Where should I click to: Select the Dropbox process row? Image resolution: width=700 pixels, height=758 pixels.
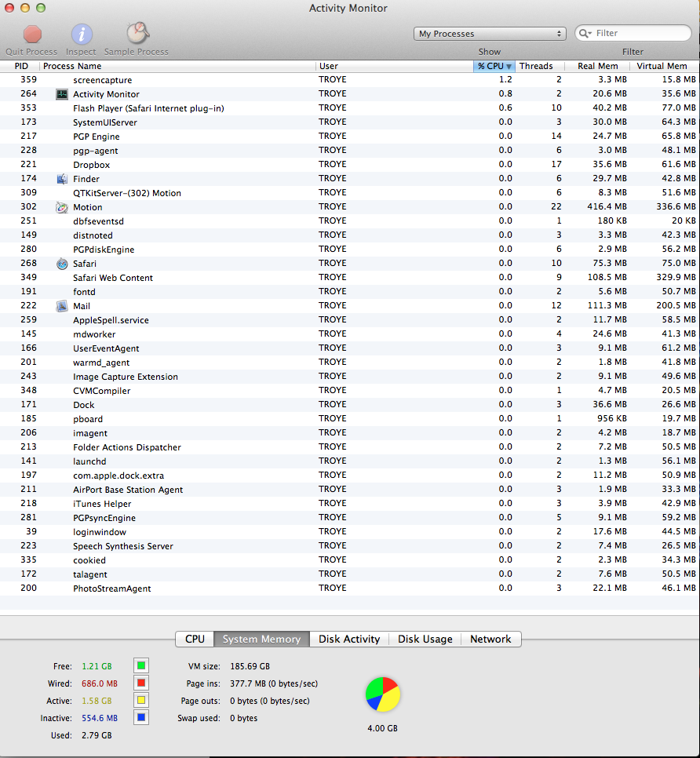pyautogui.click(x=350, y=165)
